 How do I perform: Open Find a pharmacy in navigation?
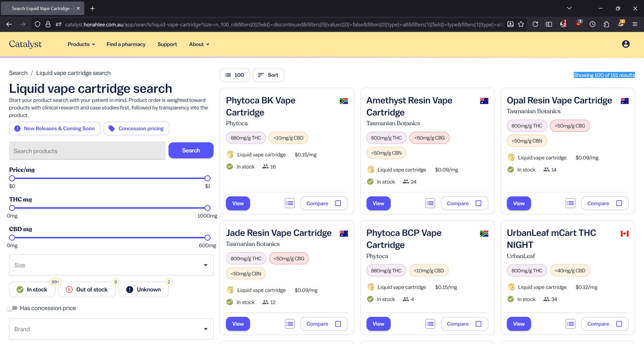point(126,44)
